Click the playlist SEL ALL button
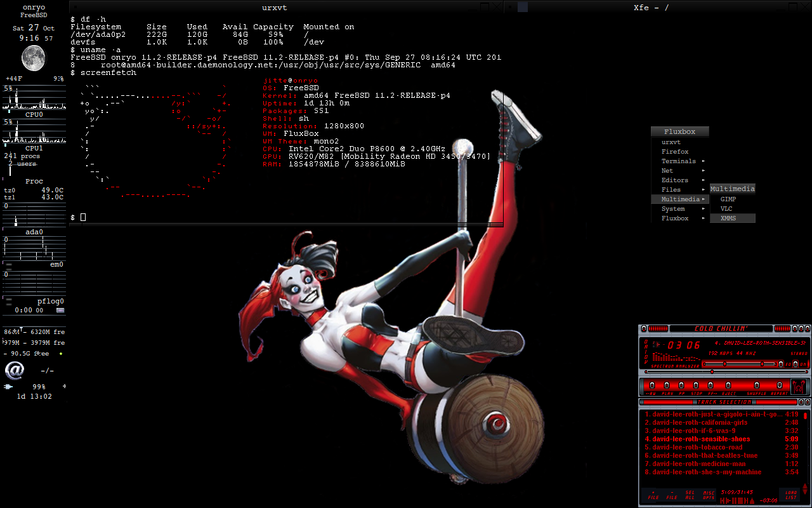This screenshot has width=812, height=508. (x=690, y=495)
